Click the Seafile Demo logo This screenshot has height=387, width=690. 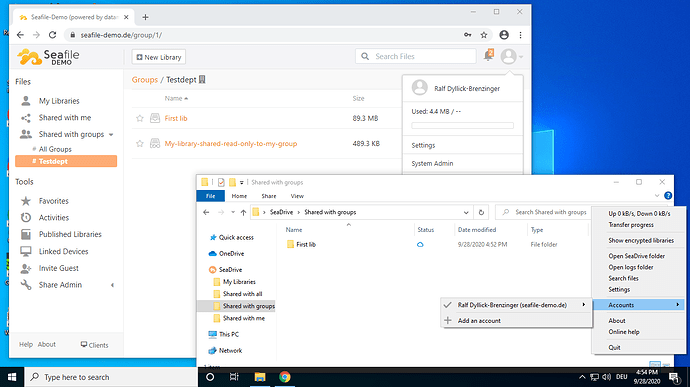tap(48, 57)
